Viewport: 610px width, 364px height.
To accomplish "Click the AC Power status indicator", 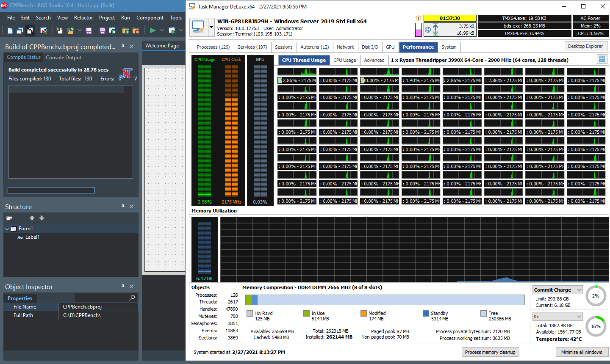I will tap(591, 18).
